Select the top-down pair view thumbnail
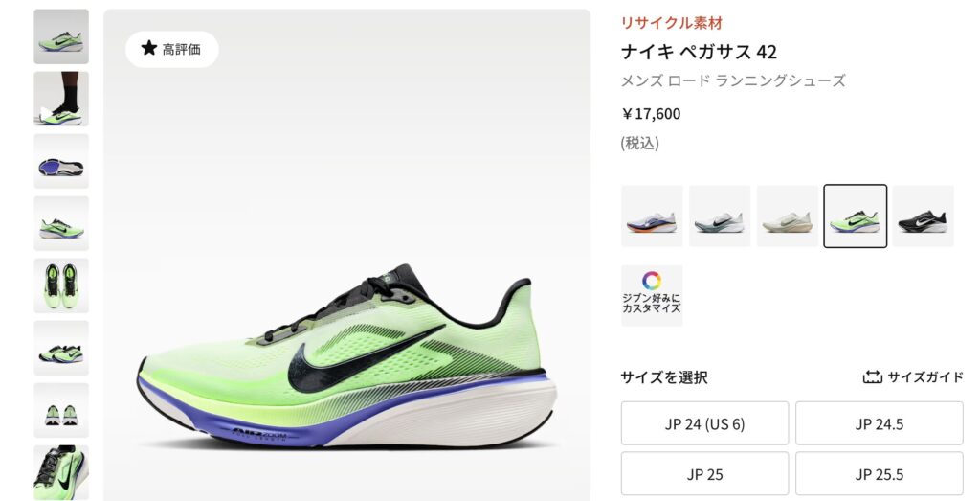The width and height of the screenshot is (980, 501). tap(61, 285)
